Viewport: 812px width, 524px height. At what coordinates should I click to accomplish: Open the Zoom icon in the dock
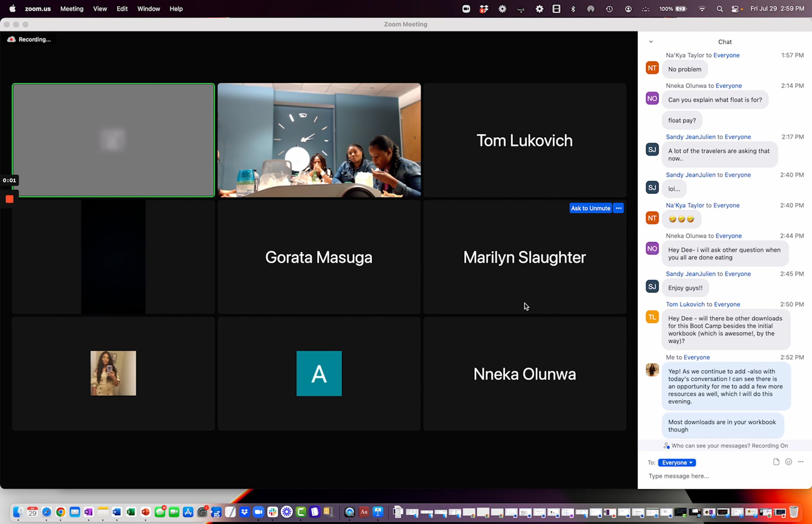(x=258, y=512)
